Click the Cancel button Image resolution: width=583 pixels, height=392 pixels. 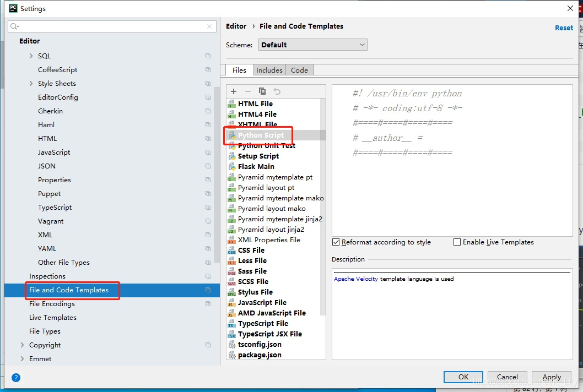[x=507, y=377]
